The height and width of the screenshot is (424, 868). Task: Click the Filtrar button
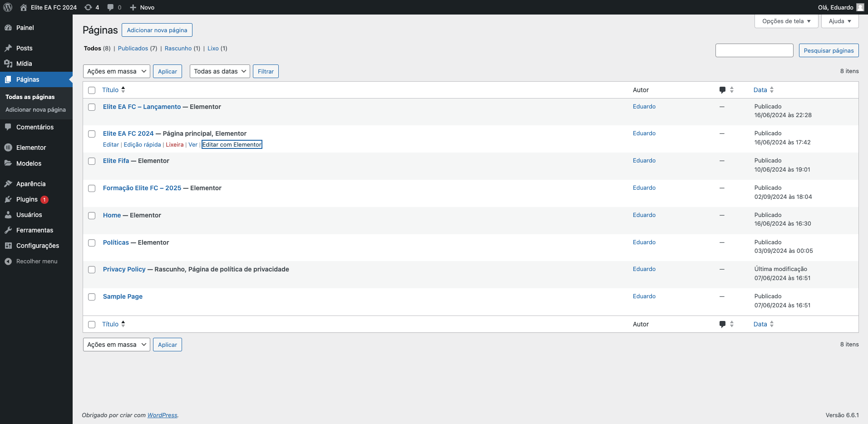pyautogui.click(x=266, y=71)
